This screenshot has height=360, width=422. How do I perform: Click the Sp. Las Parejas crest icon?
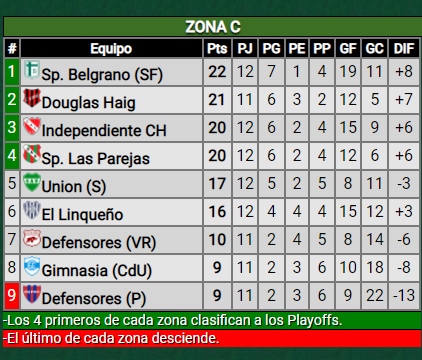pos(32,154)
